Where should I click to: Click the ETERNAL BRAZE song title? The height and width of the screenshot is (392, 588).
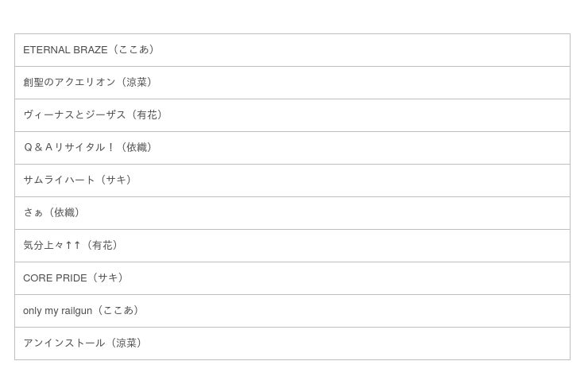coord(65,50)
